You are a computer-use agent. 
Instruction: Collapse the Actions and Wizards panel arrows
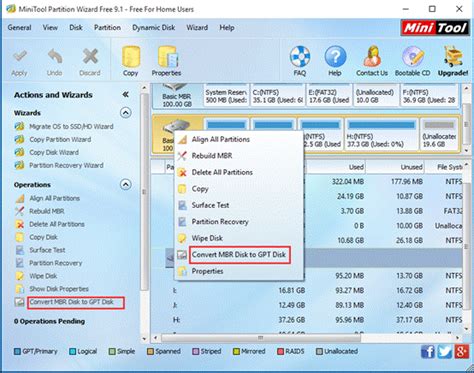(x=125, y=95)
